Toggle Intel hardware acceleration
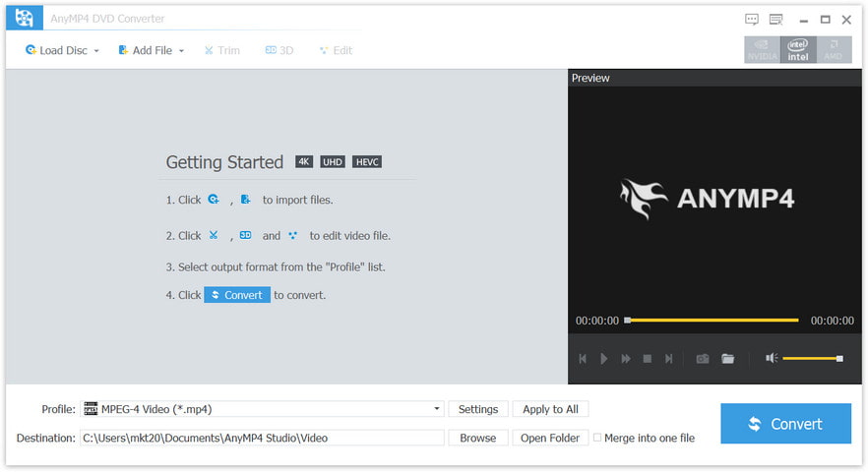The width and height of the screenshot is (868, 472). tap(798, 50)
